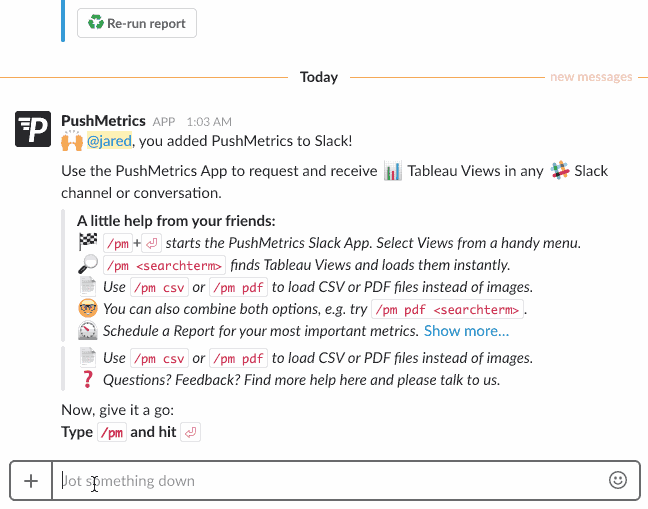Click the raised hands emoji

click(71, 141)
